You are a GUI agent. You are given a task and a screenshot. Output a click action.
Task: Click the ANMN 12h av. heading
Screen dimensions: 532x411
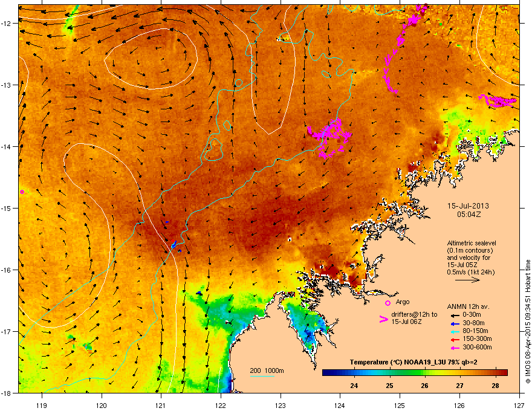click(468, 306)
